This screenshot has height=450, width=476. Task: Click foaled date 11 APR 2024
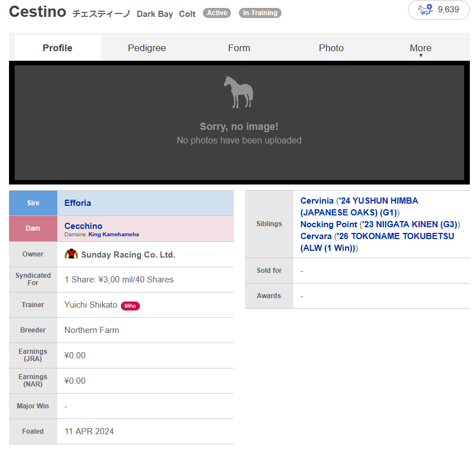(x=89, y=431)
